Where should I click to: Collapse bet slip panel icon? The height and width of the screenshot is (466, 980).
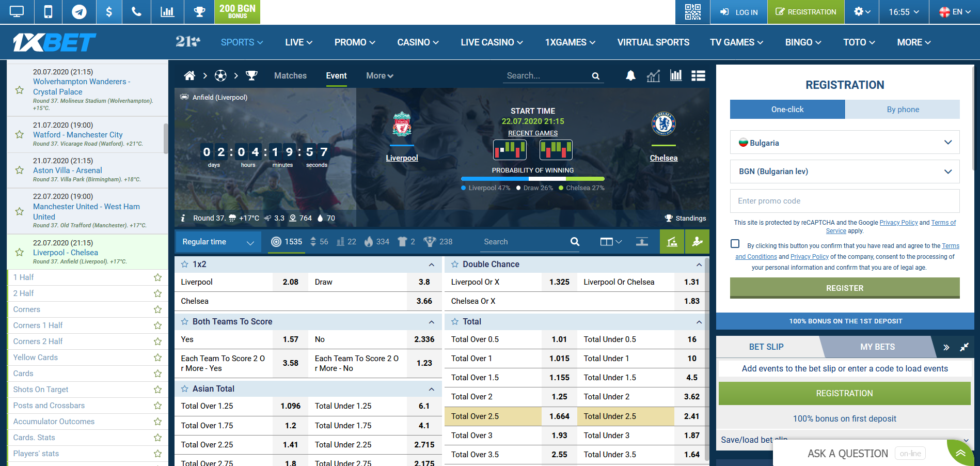964,347
